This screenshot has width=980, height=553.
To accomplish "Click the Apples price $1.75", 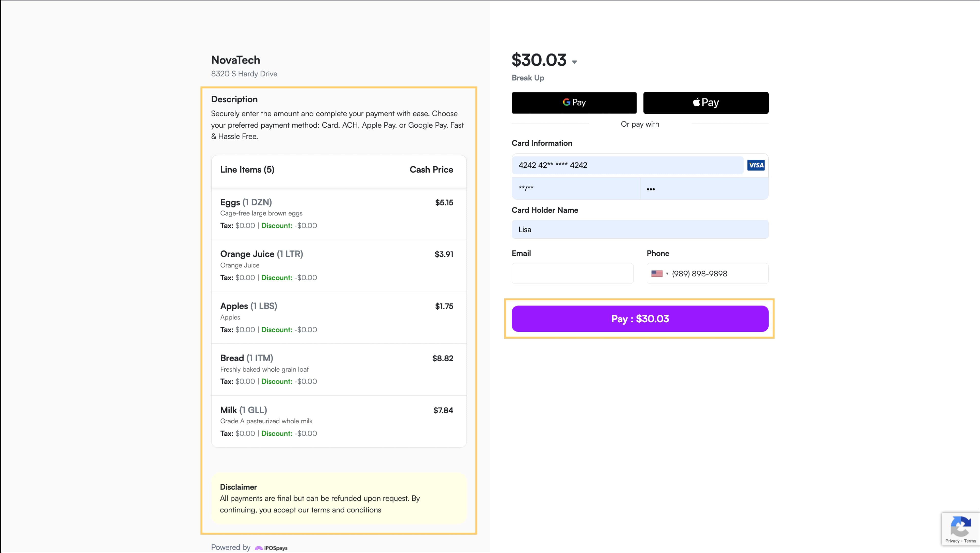I will (x=444, y=306).
